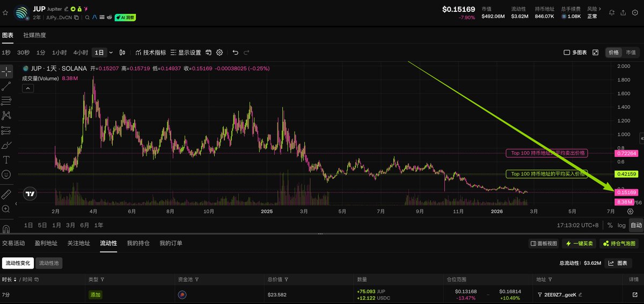This screenshot has height=304, width=644.
Task: Switch to the 社媒热度 tab
Action: click(x=34, y=35)
